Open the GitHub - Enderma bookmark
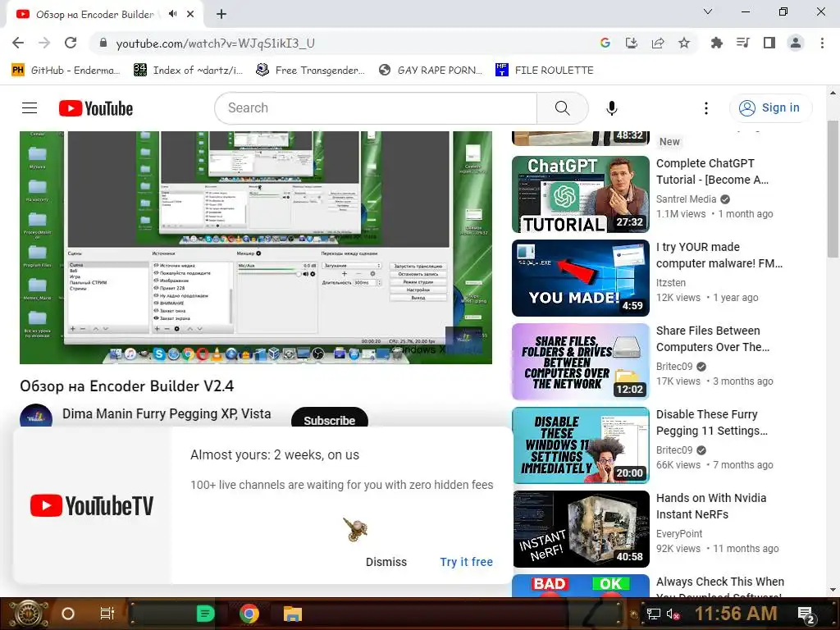 click(66, 71)
